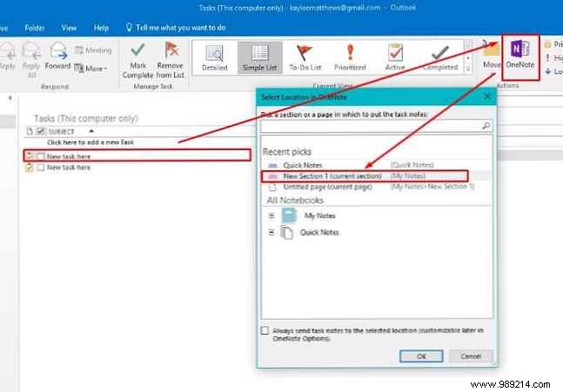Viewport: 563px width, 392px height.
Task: Close the Select Location in OneNote dialog
Action: pyautogui.click(x=487, y=96)
